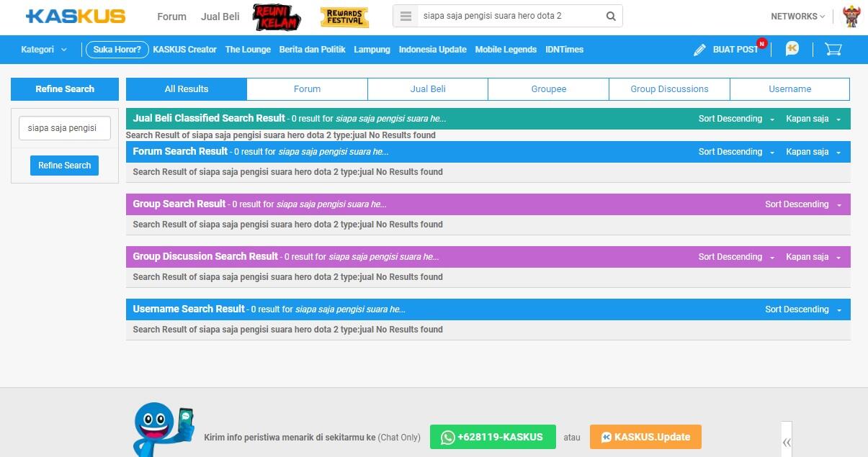This screenshot has height=457, width=868.
Task: Switch to the Forum results tab
Action: pos(307,89)
